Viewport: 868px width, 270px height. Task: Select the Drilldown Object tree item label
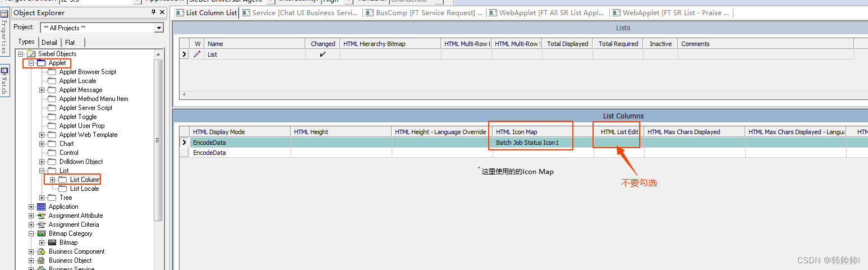[81, 162]
